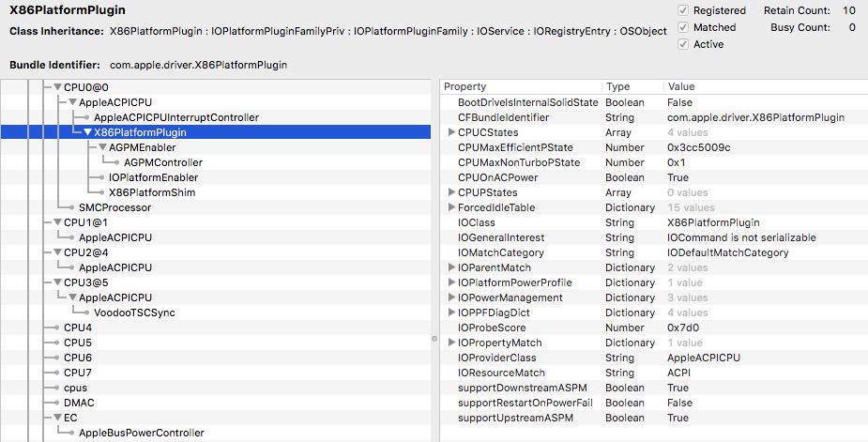
Task: Select the supportUpstreamASPM property row
Action: pyautogui.click(x=654, y=418)
